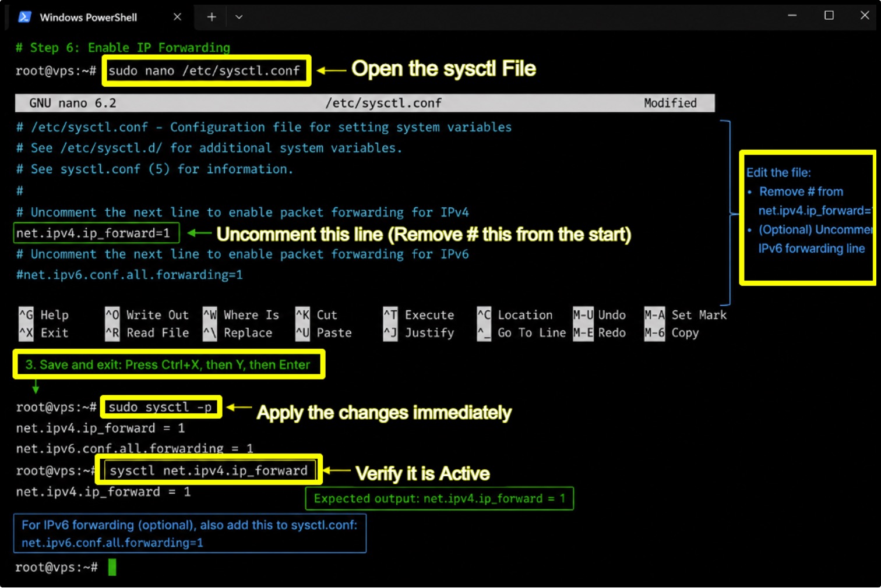Close the Windows PowerShell tab
Viewport: 881px width, 588px height.
[x=177, y=17]
